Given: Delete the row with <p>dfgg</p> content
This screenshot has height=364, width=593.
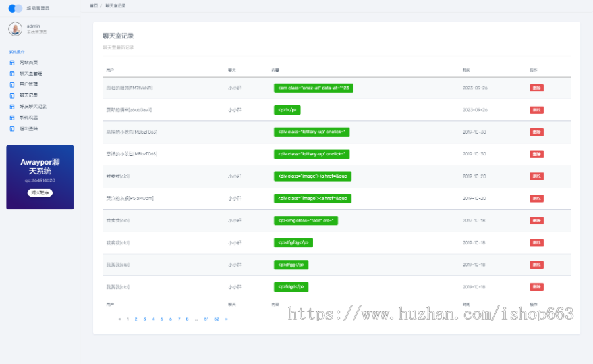Looking at the screenshot, I should click(536, 265).
